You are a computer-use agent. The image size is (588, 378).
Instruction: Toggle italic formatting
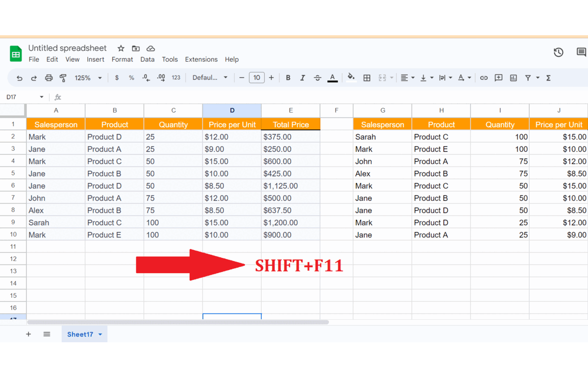point(302,77)
